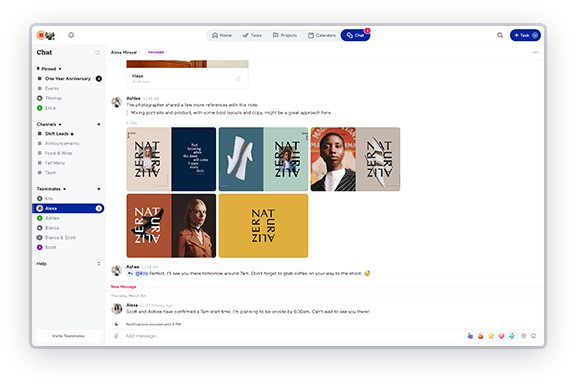Viewport: 576px width, 384px height.
Task: Open the yellow Naturalizer poster thumbnail
Action: click(263, 226)
